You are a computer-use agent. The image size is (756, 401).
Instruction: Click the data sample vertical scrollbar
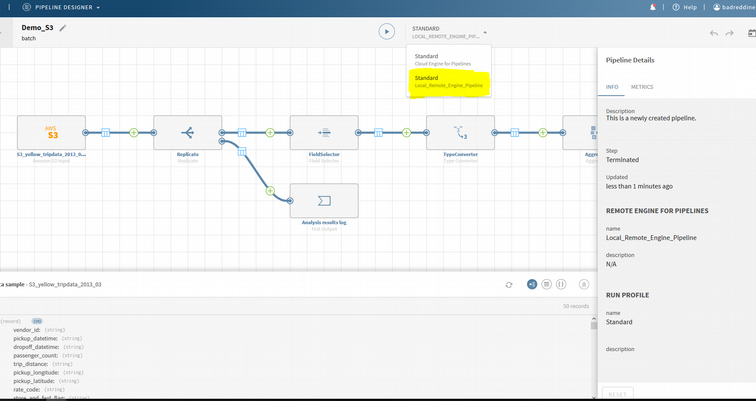pyautogui.click(x=593, y=325)
